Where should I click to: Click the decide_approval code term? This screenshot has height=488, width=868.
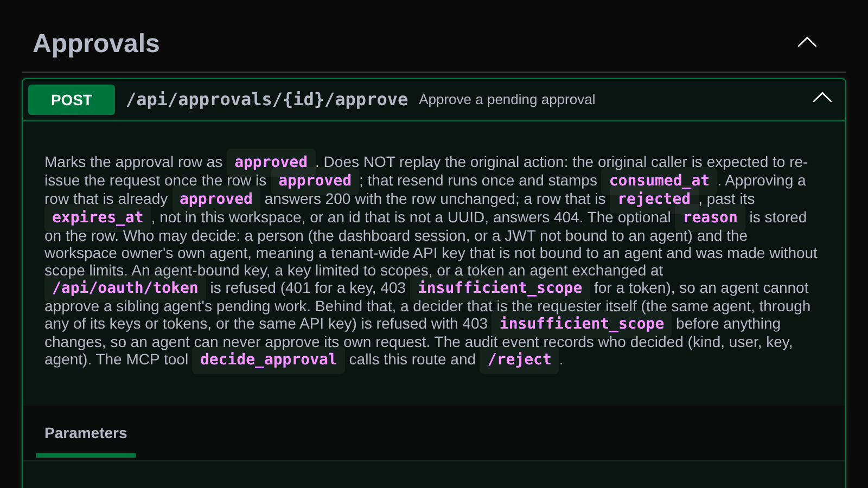(x=269, y=359)
